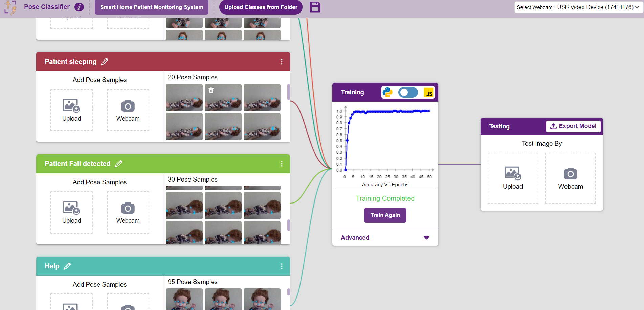Upload pose samples for Patient sleeping
Screen dimensions: 644x310
(71, 110)
